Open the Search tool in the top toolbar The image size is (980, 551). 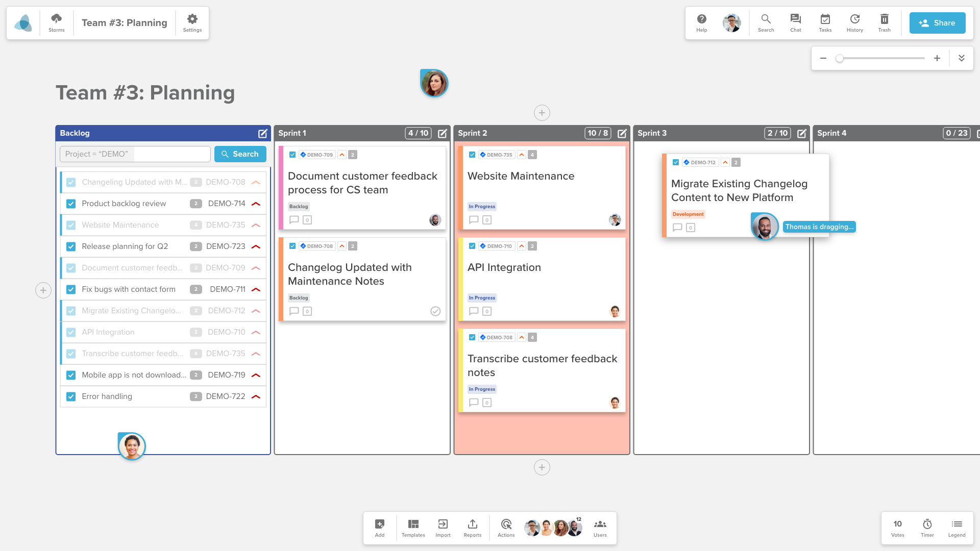coord(766,22)
